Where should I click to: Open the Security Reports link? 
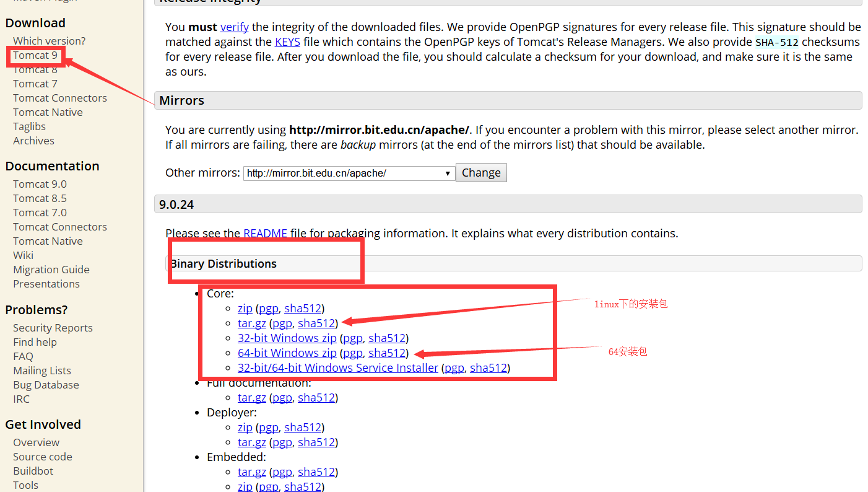[x=53, y=328]
